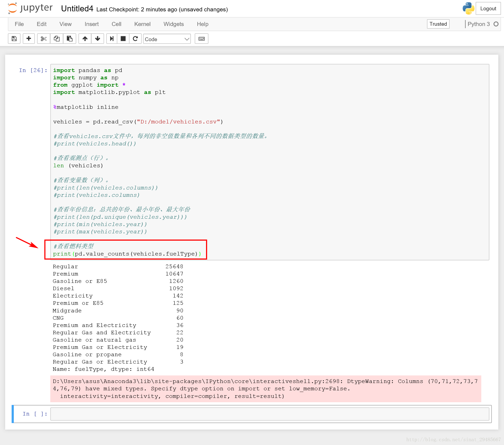Click the 'import pandas as pd' line
The height and width of the screenshot is (445, 504).
point(88,70)
